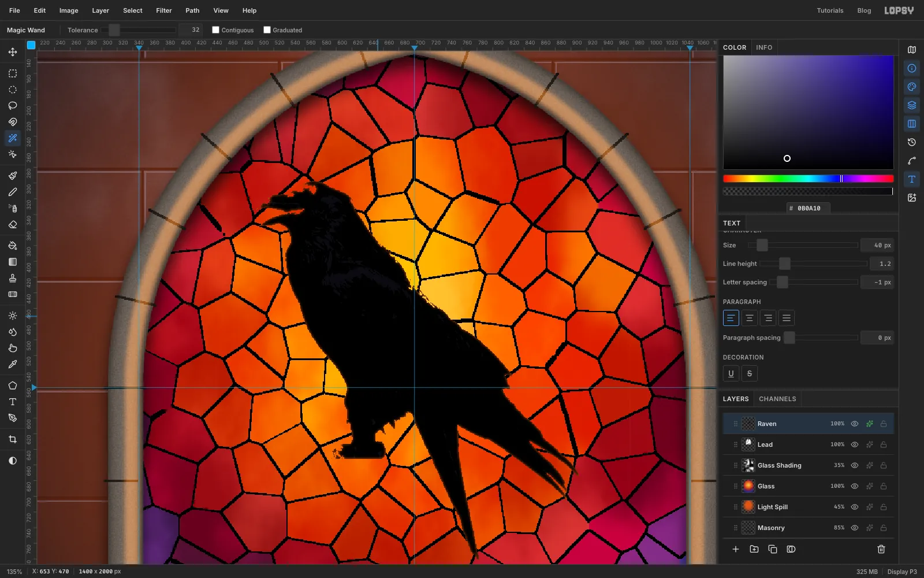Click the contrast/quick mask icon in the left toolbar

click(13, 461)
